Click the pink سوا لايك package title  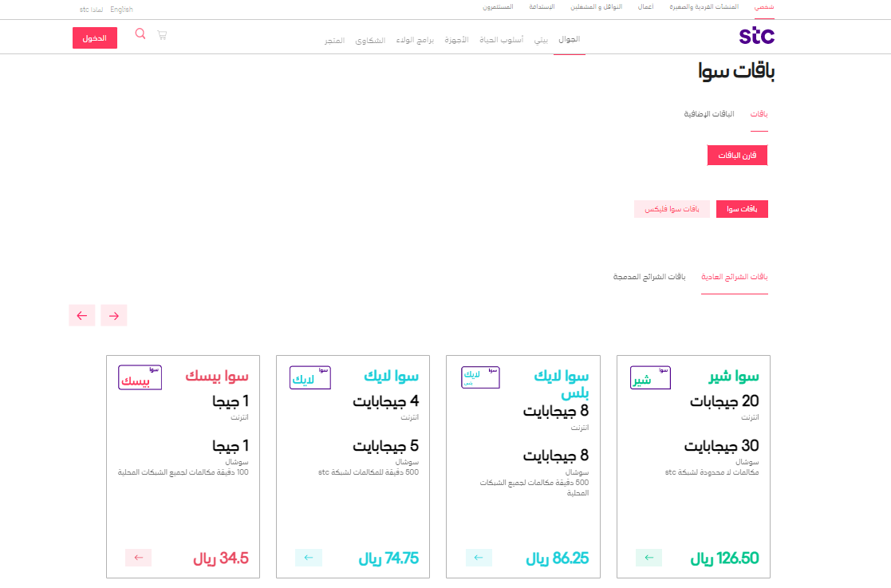point(391,376)
